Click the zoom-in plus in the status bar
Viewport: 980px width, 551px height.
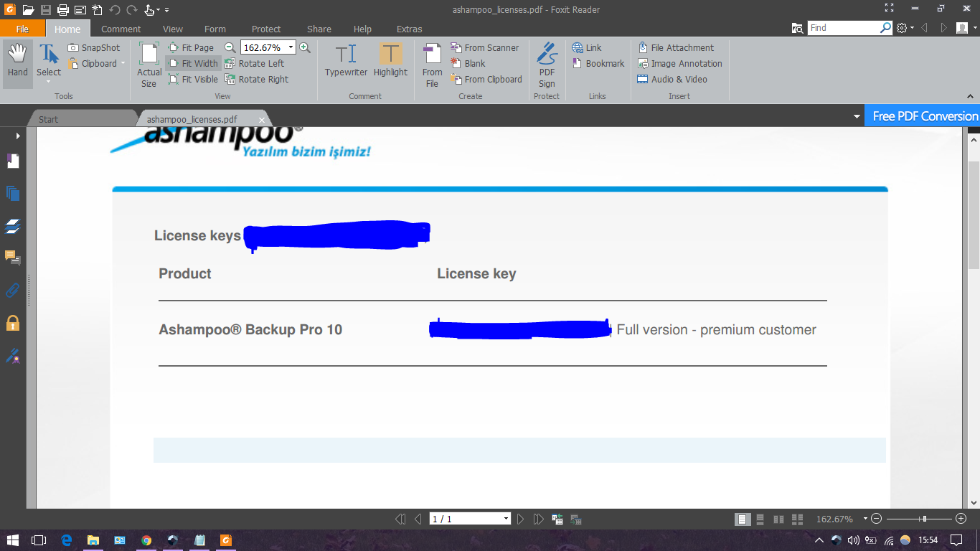click(x=961, y=519)
